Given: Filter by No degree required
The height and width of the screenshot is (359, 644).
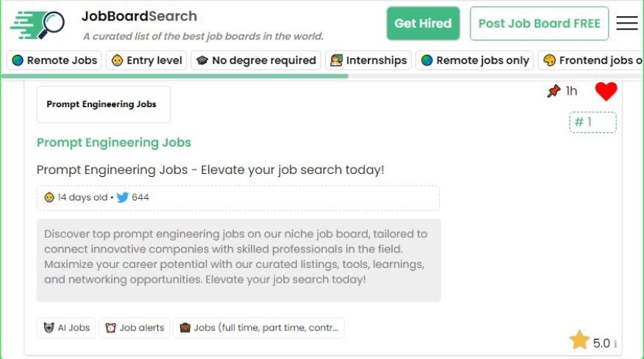Looking at the screenshot, I should click(256, 60).
